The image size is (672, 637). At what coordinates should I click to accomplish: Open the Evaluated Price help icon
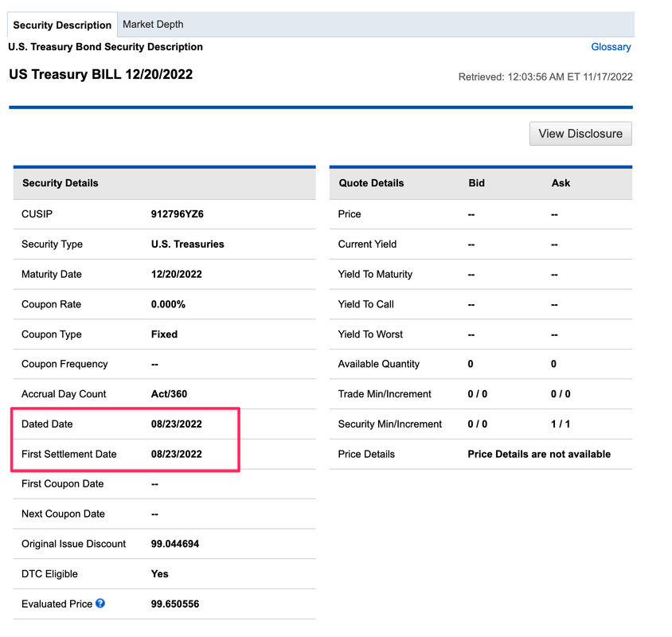pyautogui.click(x=100, y=603)
